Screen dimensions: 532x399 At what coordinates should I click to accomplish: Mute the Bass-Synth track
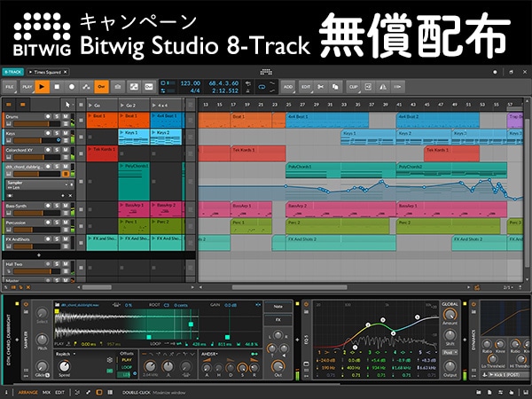point(66,206)
